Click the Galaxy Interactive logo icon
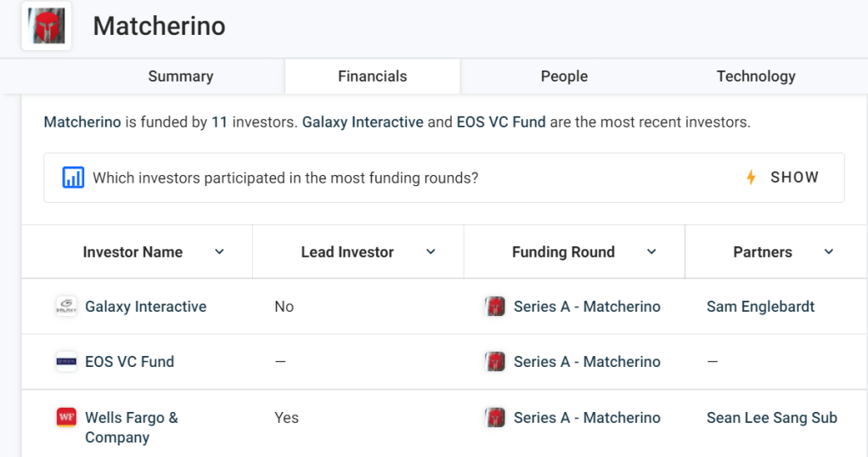The image size is (868, 457). (x=66, y=307)
